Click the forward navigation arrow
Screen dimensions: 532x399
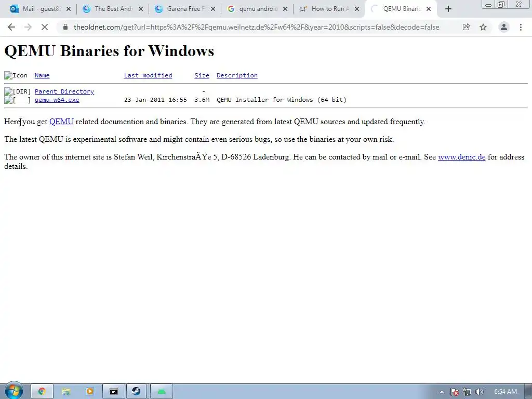click(28, 27)
